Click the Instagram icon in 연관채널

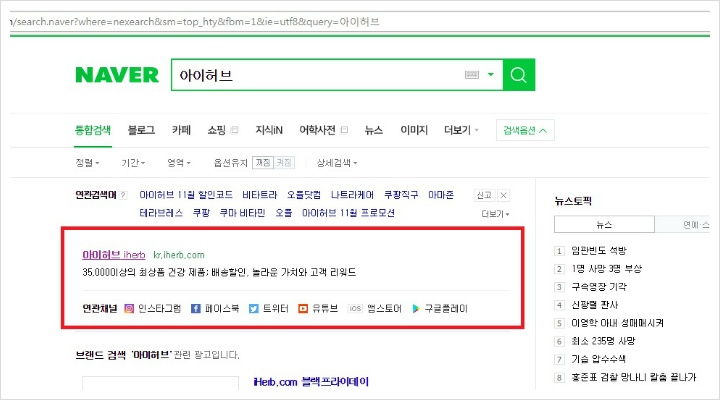[129, 309]
